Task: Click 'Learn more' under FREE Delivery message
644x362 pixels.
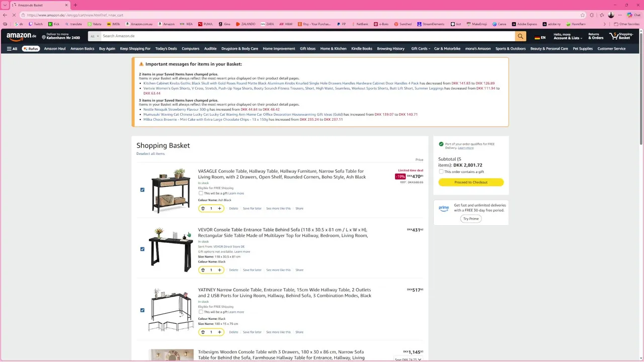Action: [x=465, y=148]
